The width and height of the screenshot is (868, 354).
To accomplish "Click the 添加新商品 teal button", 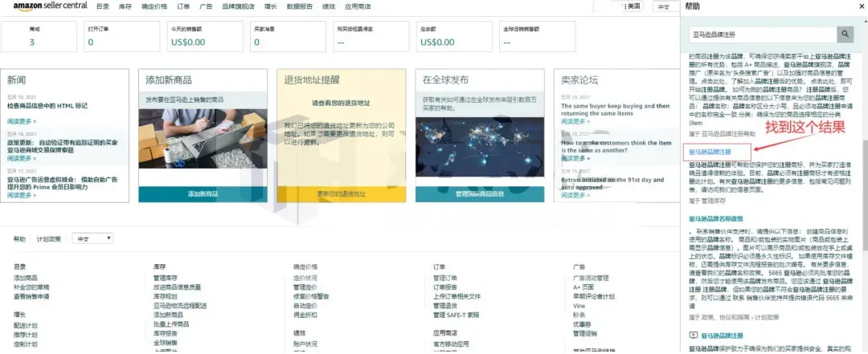I will (203, 194).
